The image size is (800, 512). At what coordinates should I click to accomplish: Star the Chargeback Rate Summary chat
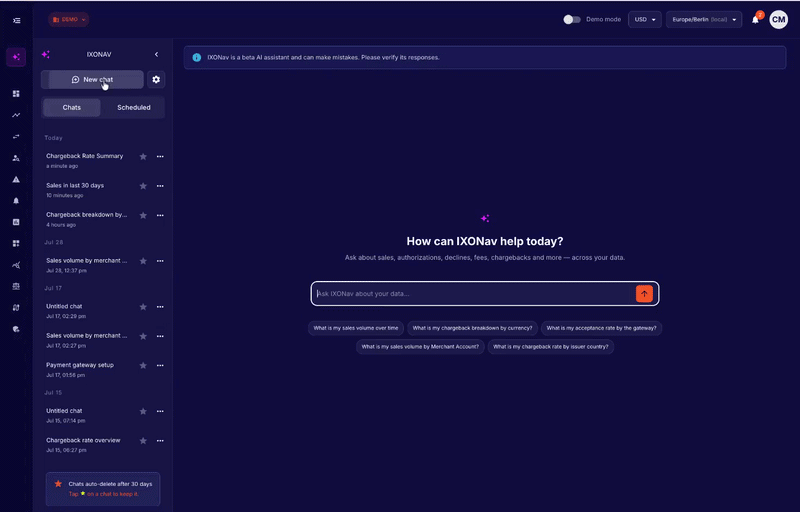pos(143,157)
